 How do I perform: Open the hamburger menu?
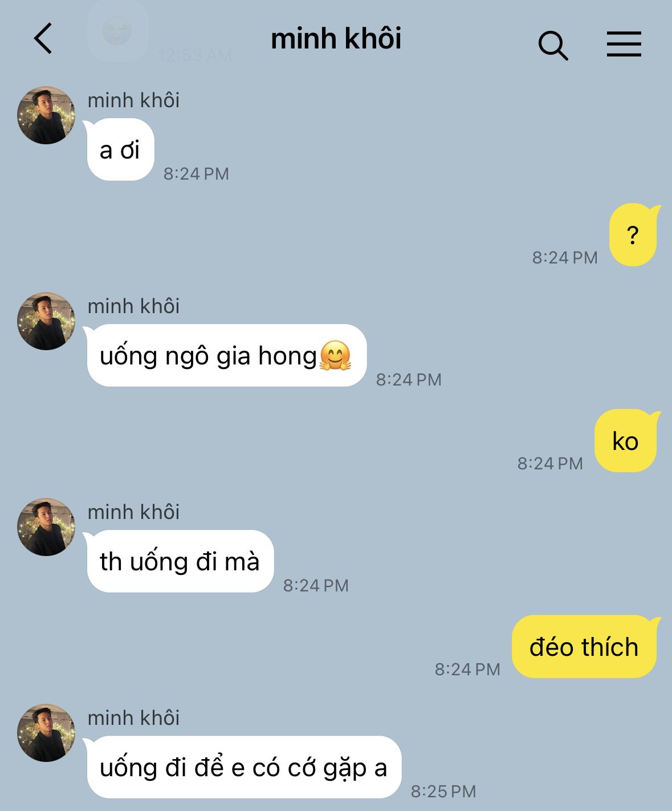(x=624, y=44)
